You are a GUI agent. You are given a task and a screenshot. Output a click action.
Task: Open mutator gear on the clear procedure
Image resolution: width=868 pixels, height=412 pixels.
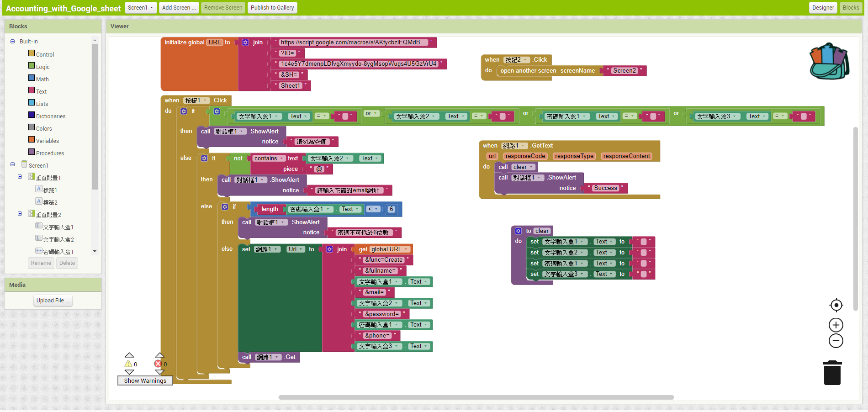519,231
